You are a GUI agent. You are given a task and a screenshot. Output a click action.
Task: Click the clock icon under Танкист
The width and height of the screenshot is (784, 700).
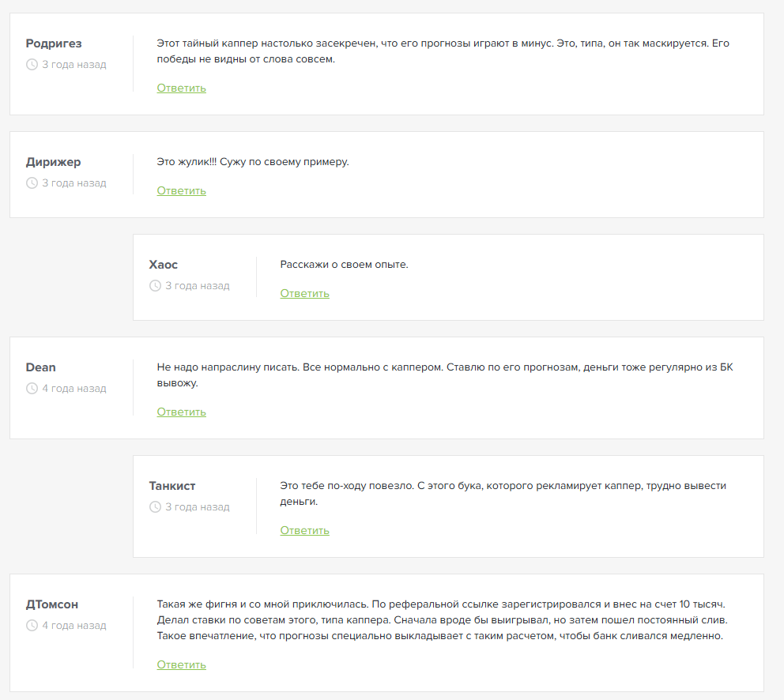(x=155, y=507)
